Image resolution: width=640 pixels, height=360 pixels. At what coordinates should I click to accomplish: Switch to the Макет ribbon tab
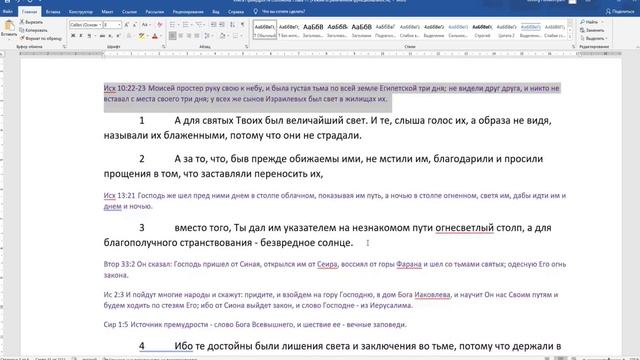(107, 11)
